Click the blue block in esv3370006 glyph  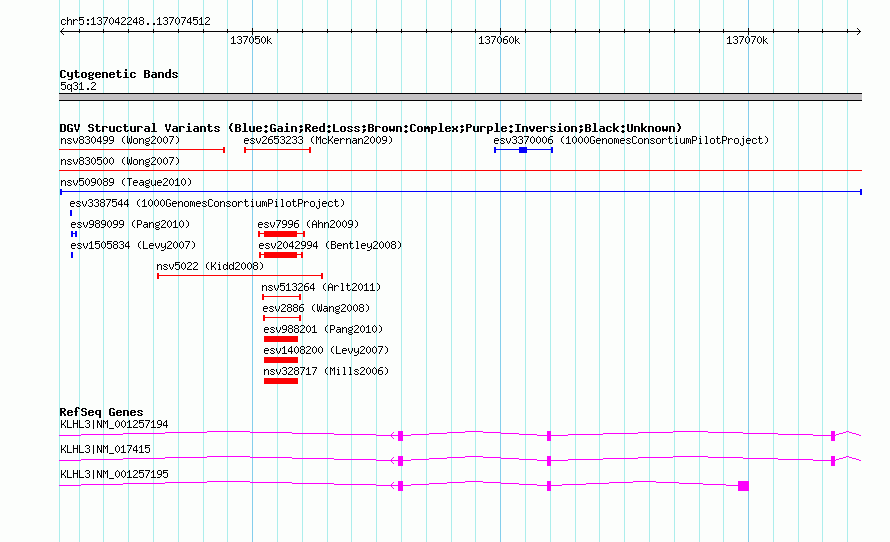click(x=523, y=150)
